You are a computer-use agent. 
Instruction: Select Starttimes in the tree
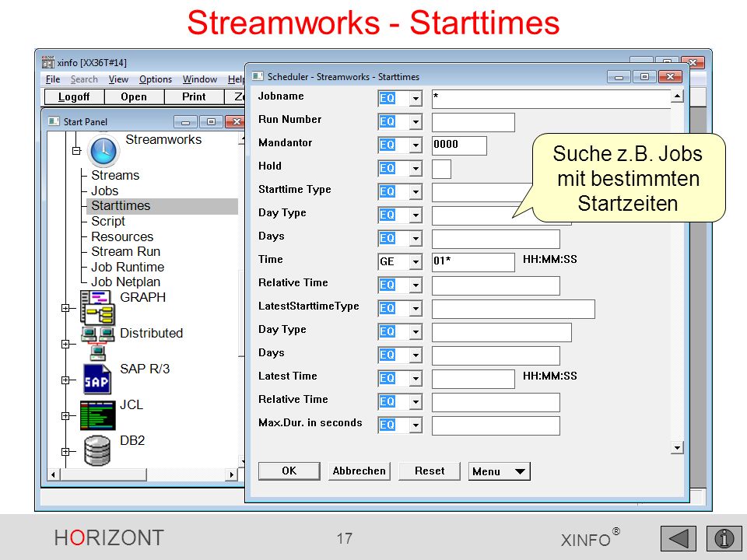click(x=121, y=205)
